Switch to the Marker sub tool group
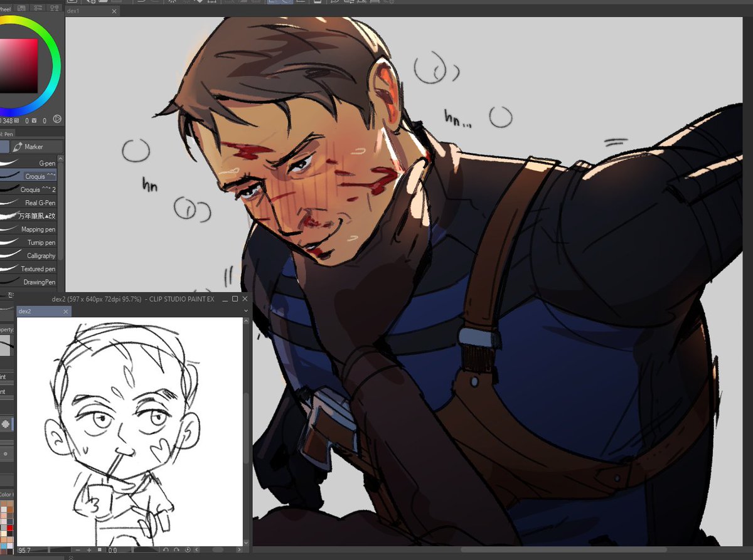 37,147
